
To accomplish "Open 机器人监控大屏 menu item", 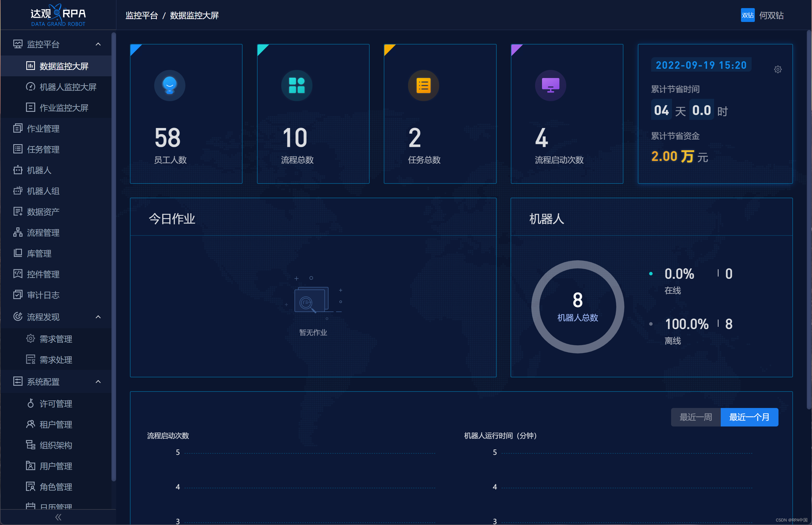I will click(x=68, y=87).
